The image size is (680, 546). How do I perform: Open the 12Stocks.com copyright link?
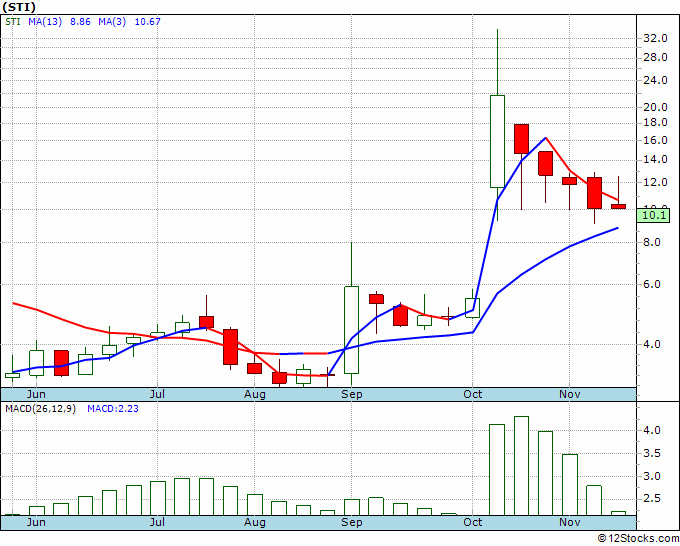pyautogui.click(x=638, y=539)
